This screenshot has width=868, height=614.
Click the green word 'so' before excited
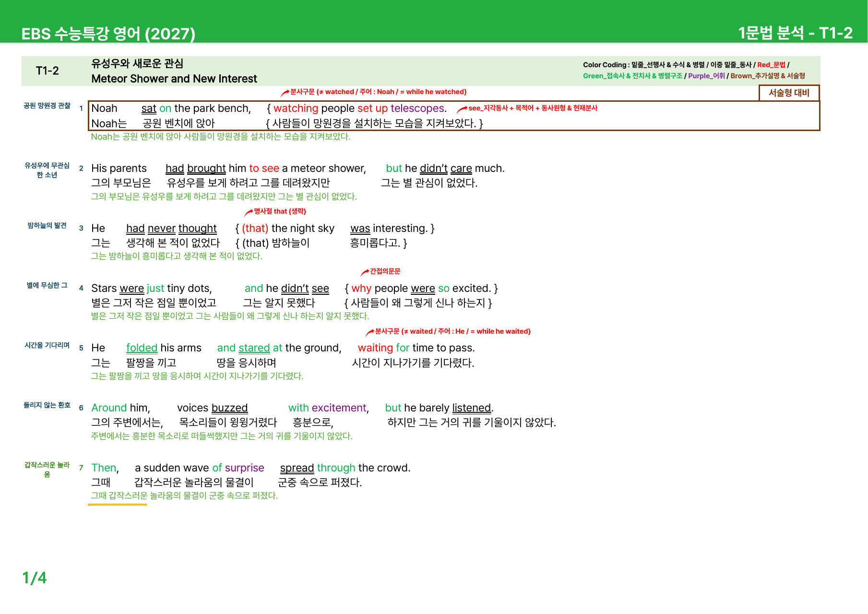(x=444, y=289)
